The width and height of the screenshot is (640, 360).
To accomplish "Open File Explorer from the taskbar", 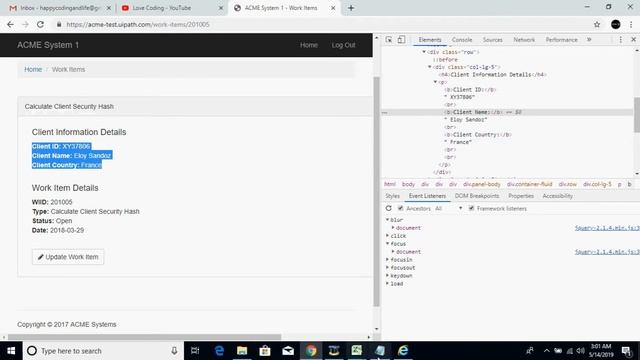I will [242, 351].
